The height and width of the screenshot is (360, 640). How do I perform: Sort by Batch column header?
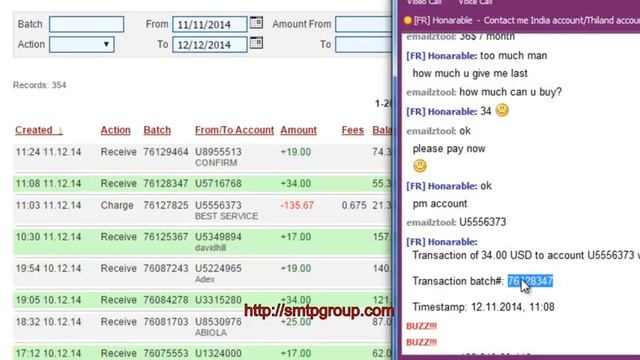[157, 130]
